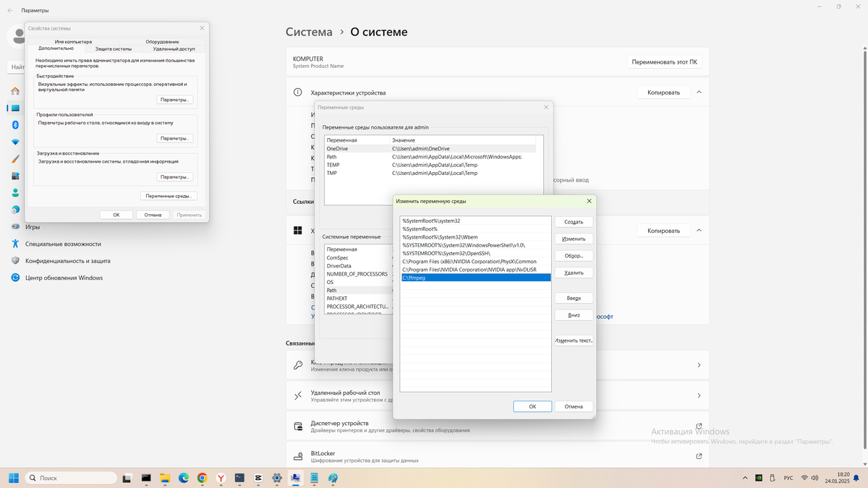
Task: Select C:\ffmpeg entry in path list
Action: [476, 278]
